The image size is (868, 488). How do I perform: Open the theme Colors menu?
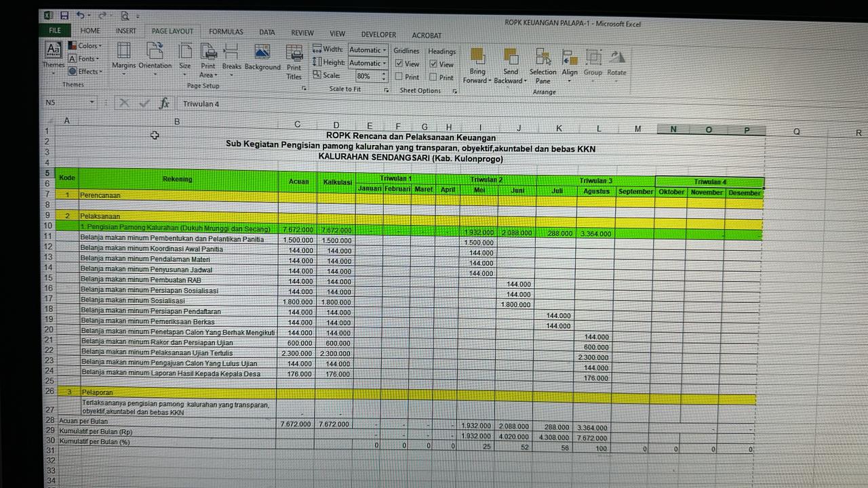coord(86,46)
